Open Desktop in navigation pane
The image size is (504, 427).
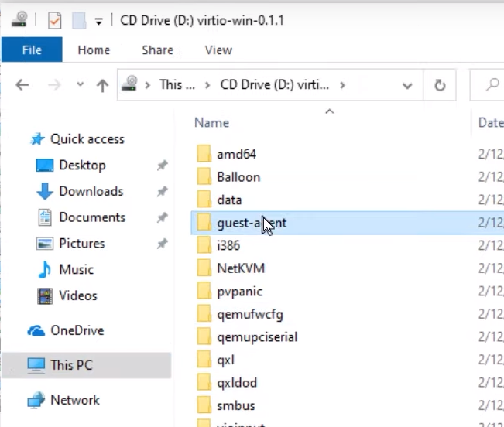[x=82, y=166]
